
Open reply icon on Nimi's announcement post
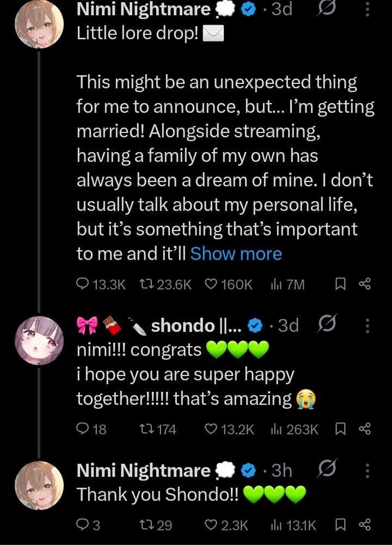pos(83,284)
